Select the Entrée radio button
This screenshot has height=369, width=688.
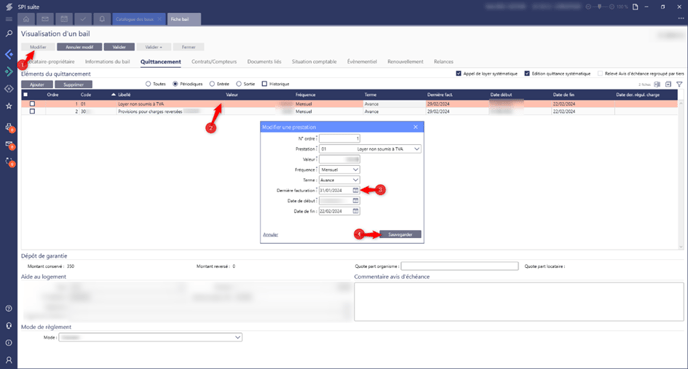(x=212, y=84)
